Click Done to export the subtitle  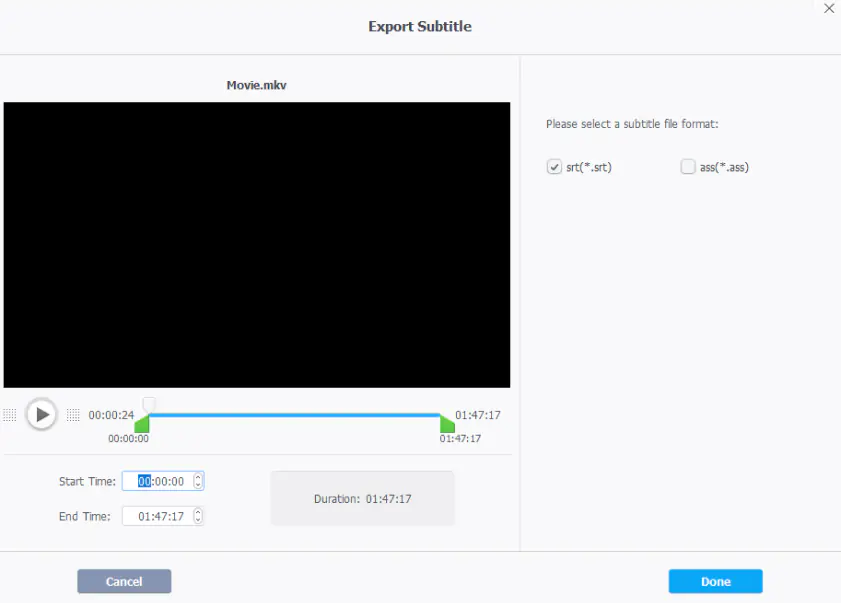pyautogui.click(x=715, y=581)
